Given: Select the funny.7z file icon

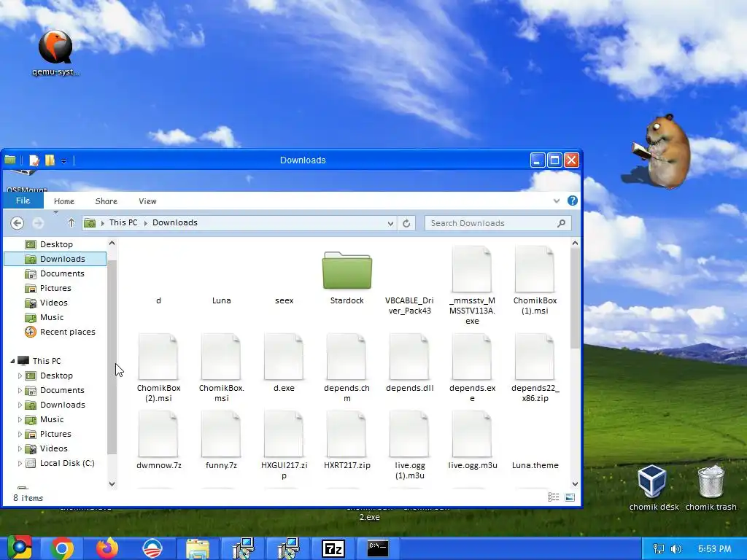Looking at the screenshot, I should pos(221,434).
